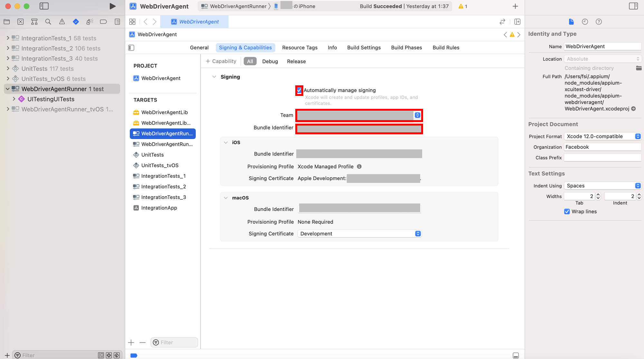Image resolution: width=644 pixels, height=359 pixels.
Task: Switch to the Build Settings tab
Action: [364, 48]
